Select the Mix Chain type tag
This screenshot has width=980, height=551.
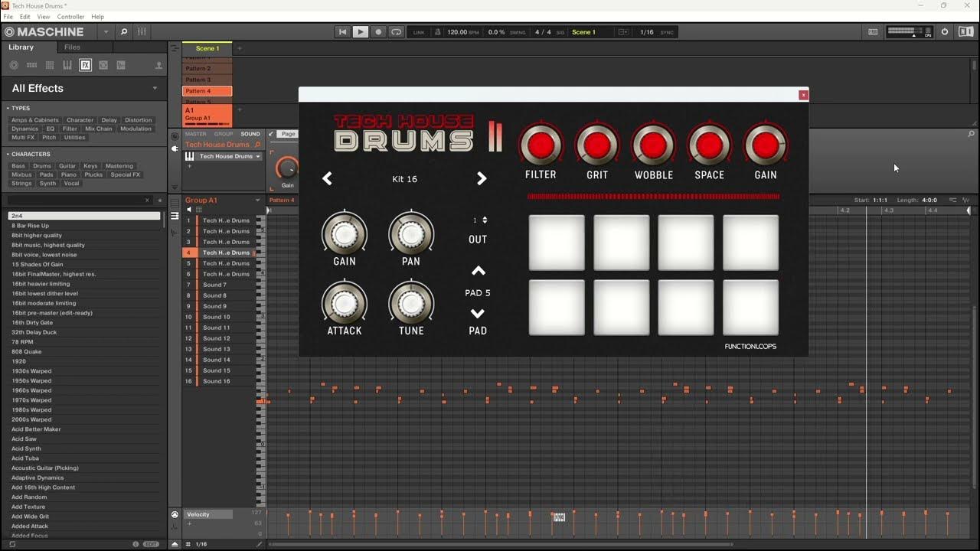click(99, 129)
